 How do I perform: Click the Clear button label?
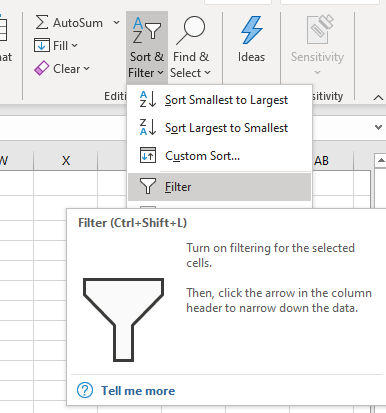coord(67,69)
